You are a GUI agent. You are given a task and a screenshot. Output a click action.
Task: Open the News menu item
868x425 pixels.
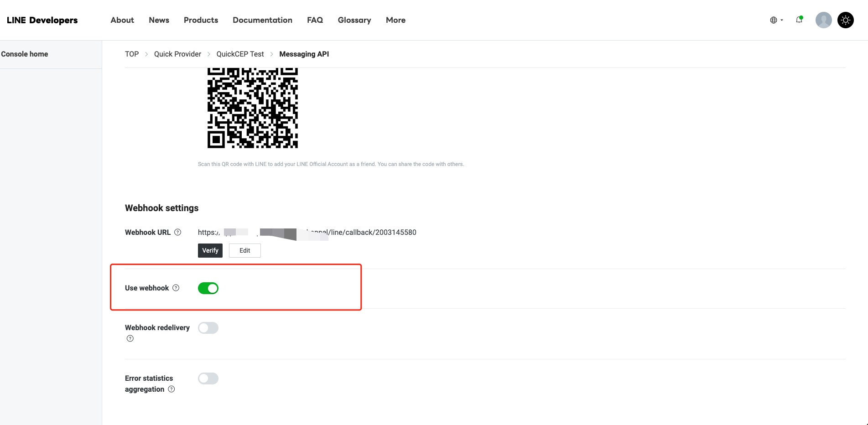pyautogui.click(x=159, y=20)
